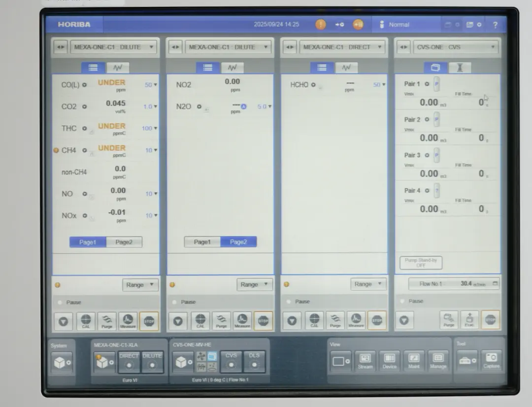This screenshot has height=407, width=532.
Task: Start Measure in first DILUTE panel
Action: pos(128,321)
